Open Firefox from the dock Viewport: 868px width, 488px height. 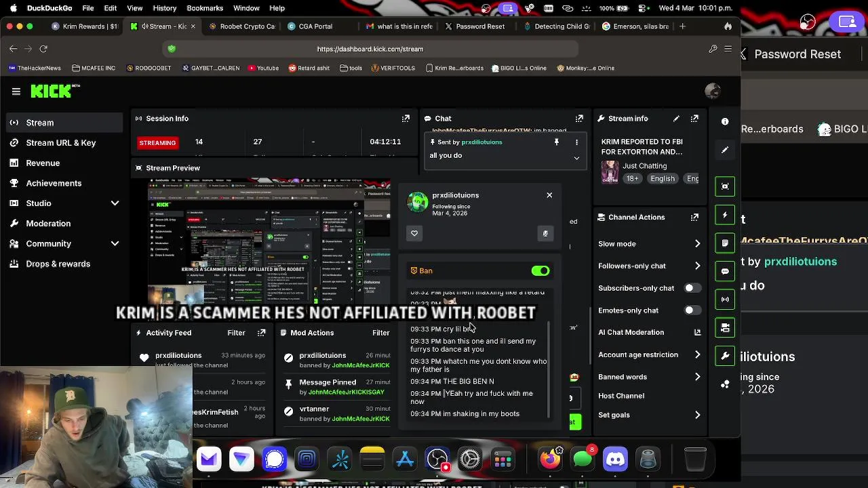click(551, 459)
